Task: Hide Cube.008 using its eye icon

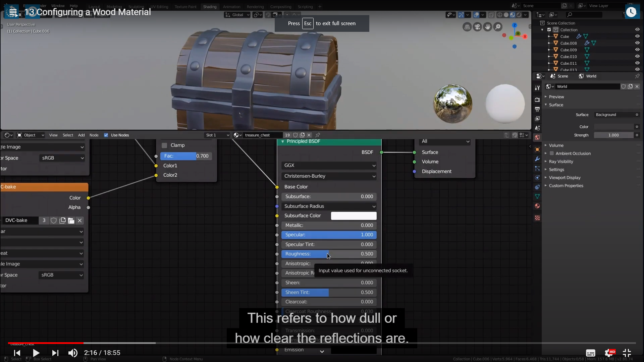Action: tap(637, 43)
